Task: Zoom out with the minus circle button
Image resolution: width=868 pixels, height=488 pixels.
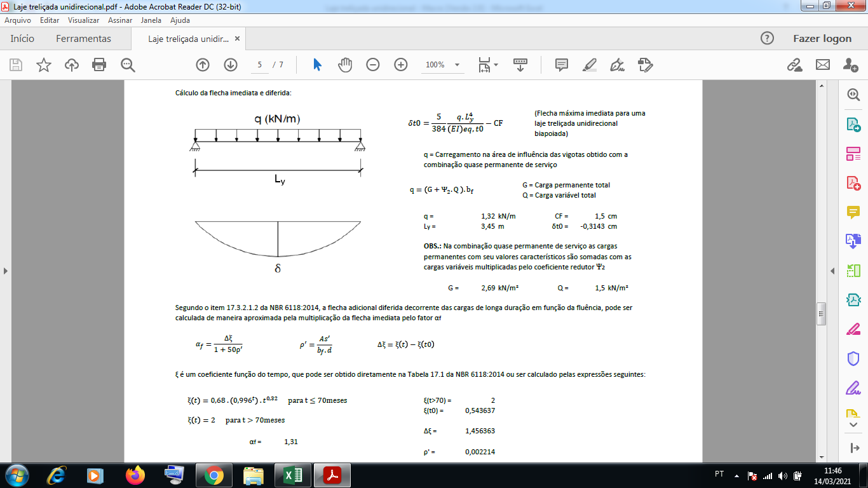Action: [x=373, y=65]
